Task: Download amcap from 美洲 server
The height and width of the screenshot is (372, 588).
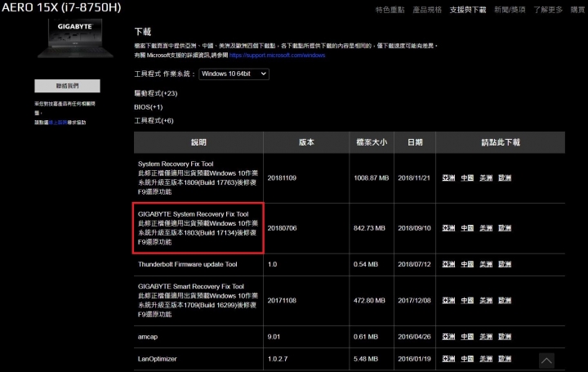Action: 486,337
